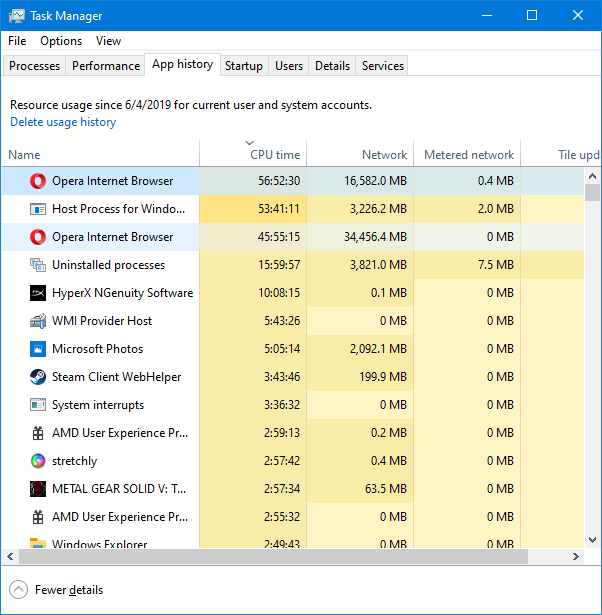602x615 pixels.
Task: Click the Uninstalled processes icon
Action: (x=38, y=265)
